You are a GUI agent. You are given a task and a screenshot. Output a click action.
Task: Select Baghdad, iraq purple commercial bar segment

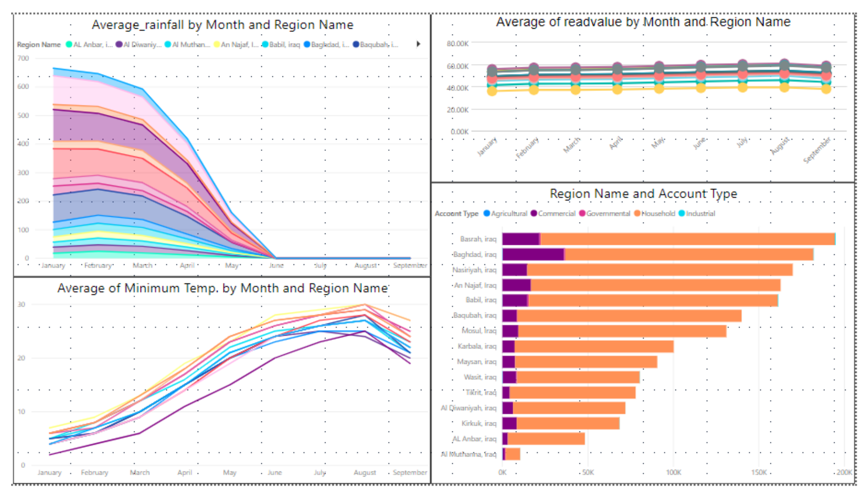coord(533,254)
